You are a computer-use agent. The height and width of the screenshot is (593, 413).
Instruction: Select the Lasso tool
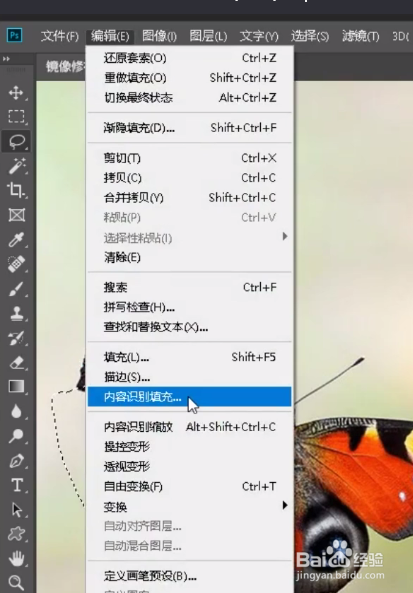pos(16,141)
